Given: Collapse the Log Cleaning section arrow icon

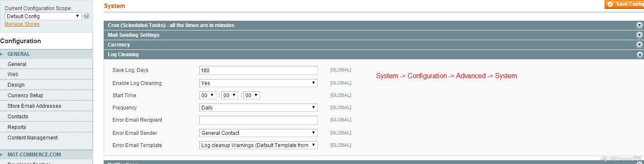Looking at the screenshot, I should (639, 55).
